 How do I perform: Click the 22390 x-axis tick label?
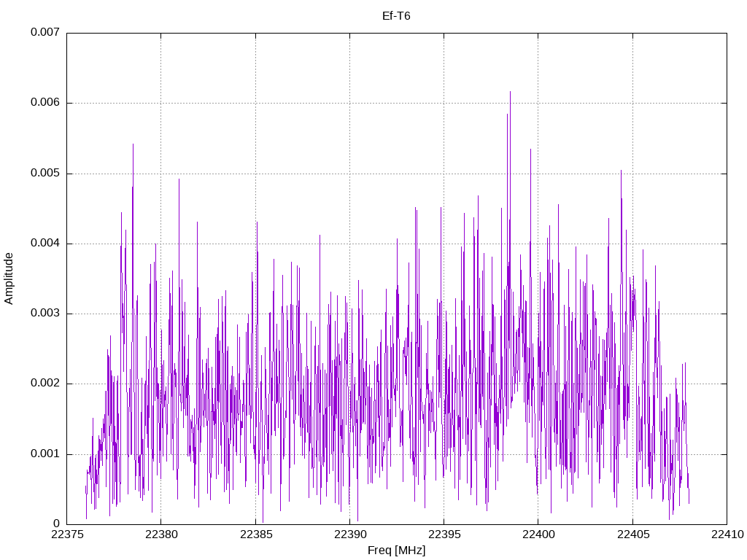(350, 534)
